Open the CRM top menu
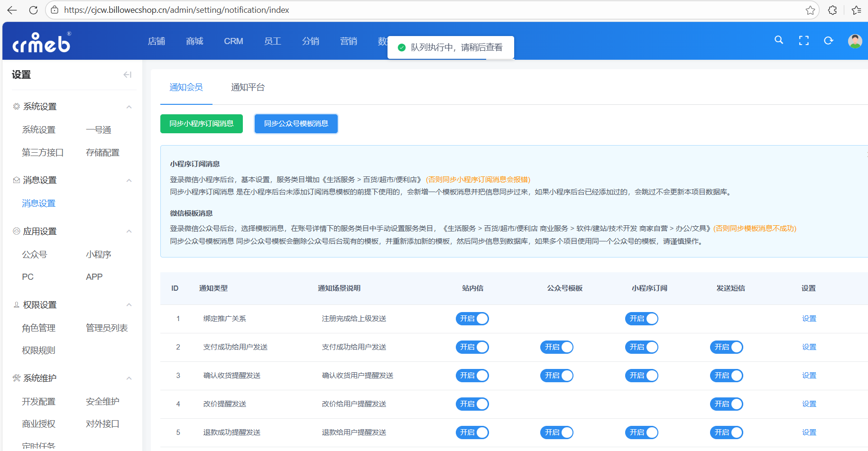 click(233, 41)
